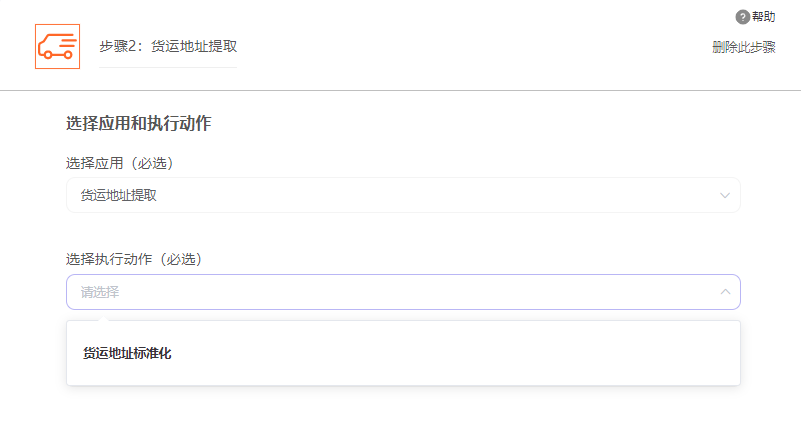Click the 选择执行动作（必选） field label
Screen dimensions: 801x432
[134, 259]
